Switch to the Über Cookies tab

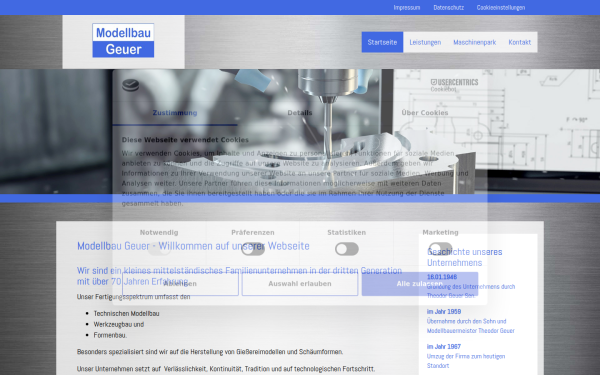click(x=425, y=113)
